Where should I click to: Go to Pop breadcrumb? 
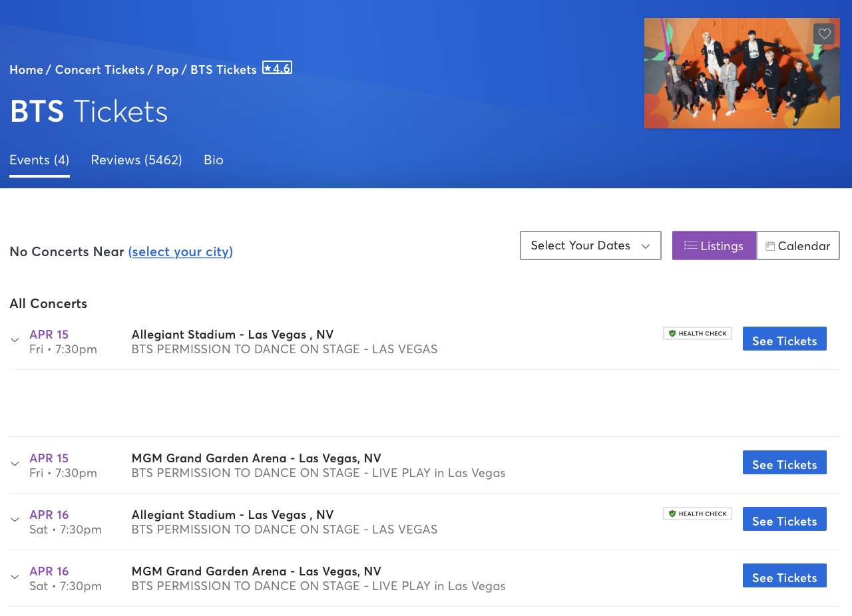168,69
